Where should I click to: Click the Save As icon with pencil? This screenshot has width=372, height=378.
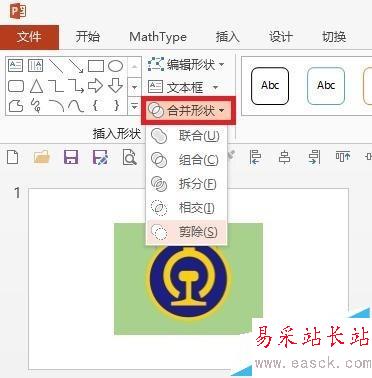[100, 157]
